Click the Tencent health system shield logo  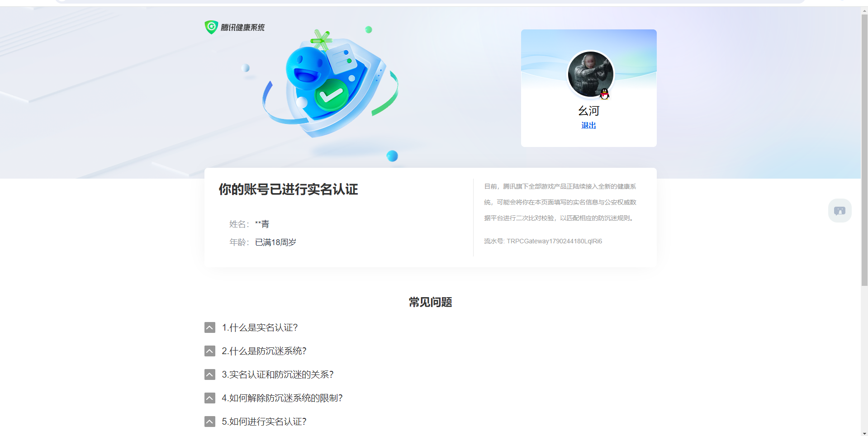tap(211, 27)
